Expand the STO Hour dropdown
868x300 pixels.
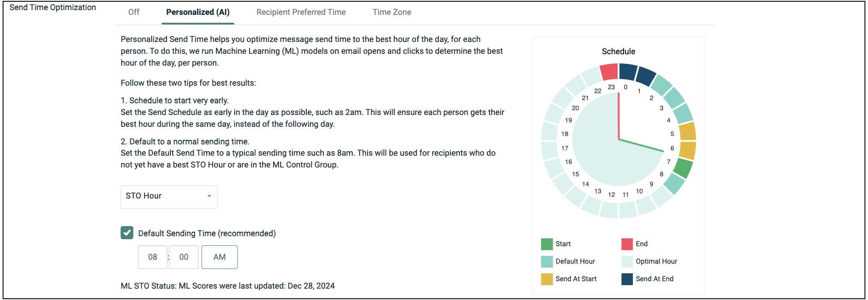coord(169,196)
